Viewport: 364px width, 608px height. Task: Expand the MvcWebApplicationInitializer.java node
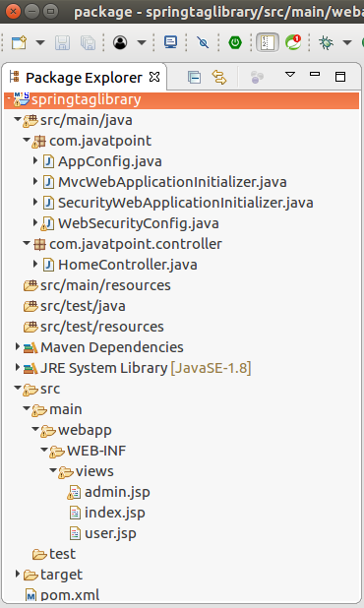[x=35, y=181]
